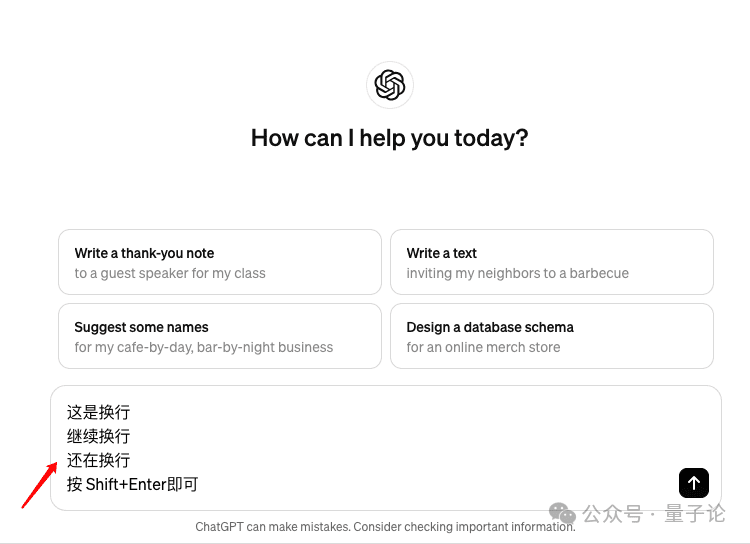The height and width of the screenshot is (544, 750).
Task: Click "for an online merch store" subtitle
Action: (483, 347)
